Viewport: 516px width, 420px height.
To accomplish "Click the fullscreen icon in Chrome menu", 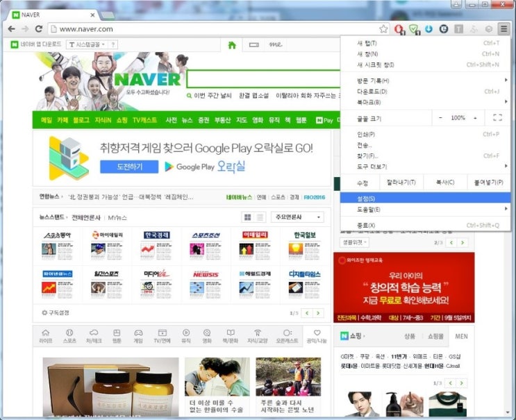I will [497, 118].
